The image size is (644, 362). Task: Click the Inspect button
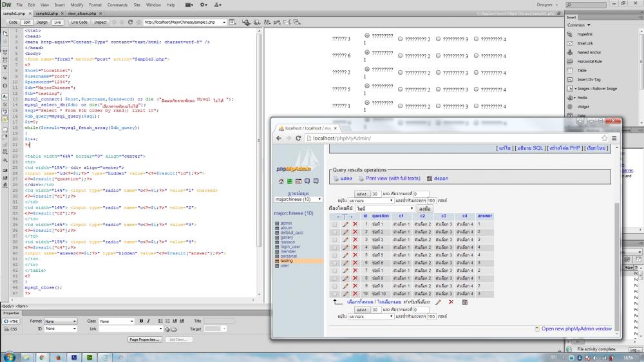[x=100, y=22]
